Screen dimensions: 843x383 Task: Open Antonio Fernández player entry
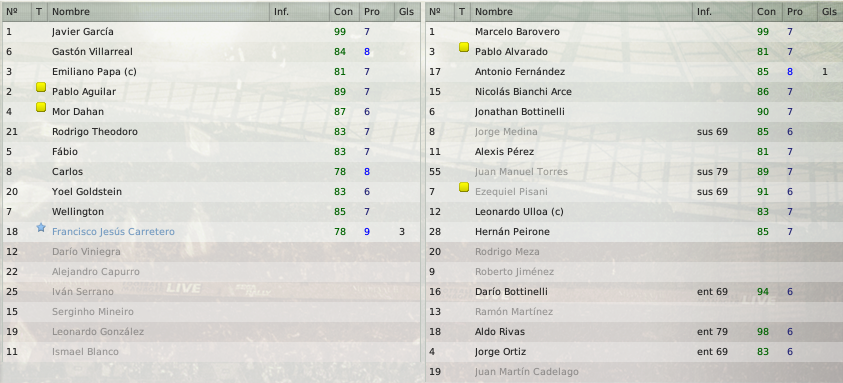(x=634, y=72)
